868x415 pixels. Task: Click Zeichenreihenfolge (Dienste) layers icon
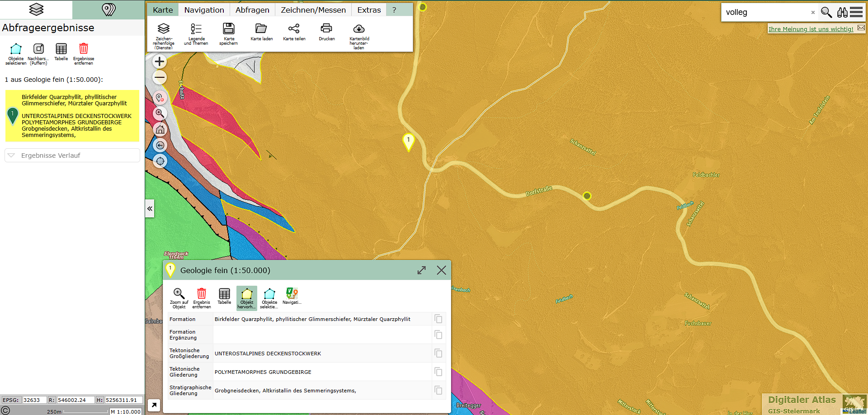tap(164, 36)
